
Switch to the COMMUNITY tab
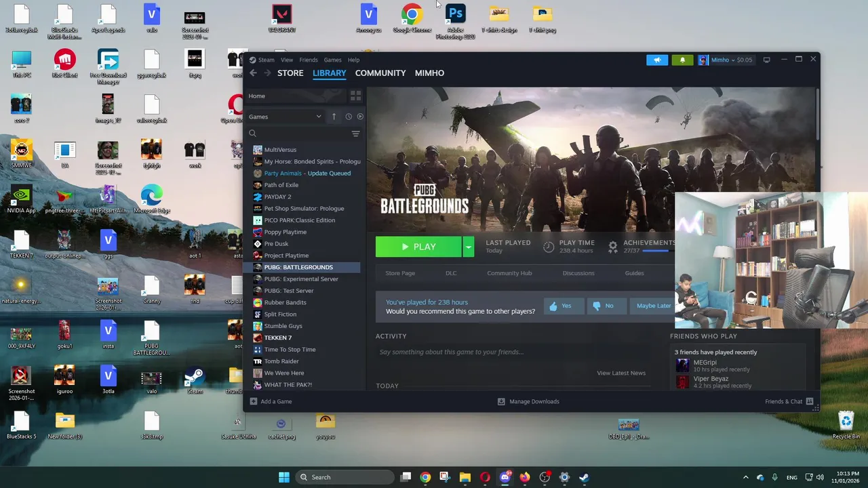pyautogui.click(x=380, y=73)
